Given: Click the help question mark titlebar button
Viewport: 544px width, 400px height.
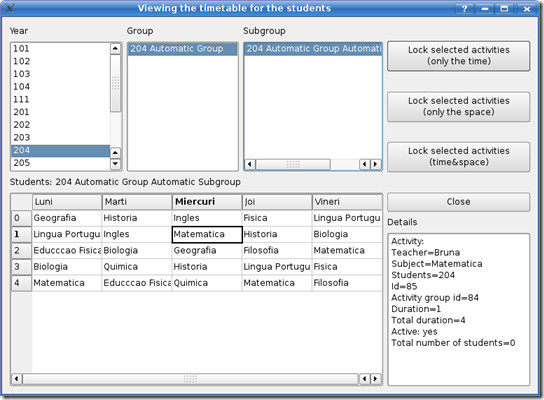Looking at the screenshot, I should click(x=465, y=9).
